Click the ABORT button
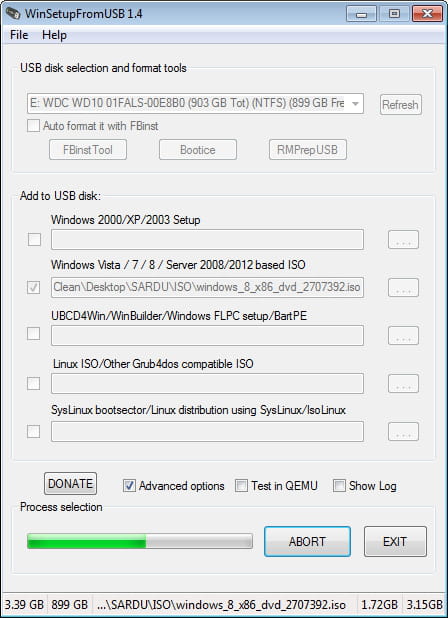Image resolution: width=448 pixels, height=618 pixels. [x=307, y=542]
